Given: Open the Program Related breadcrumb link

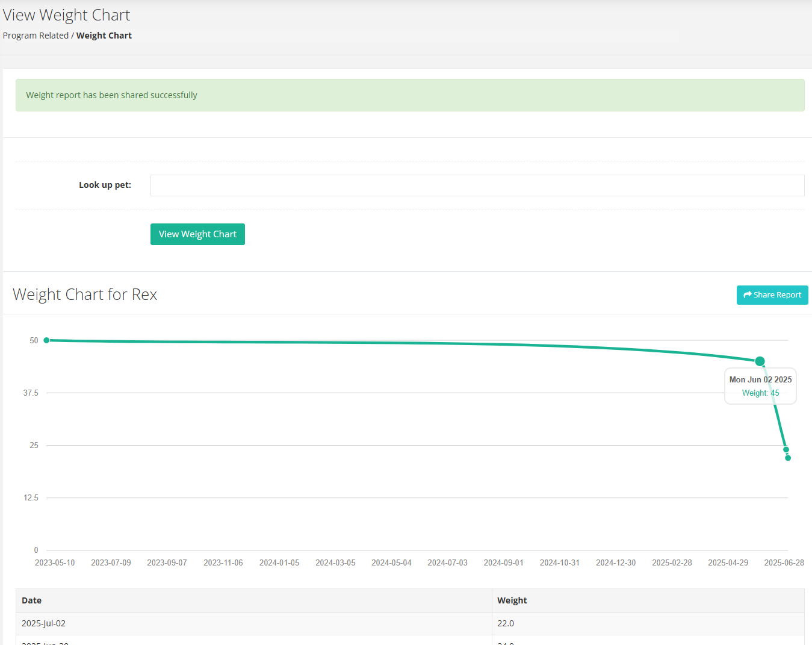Looking at the screenshot, I should tap(36, 36).
